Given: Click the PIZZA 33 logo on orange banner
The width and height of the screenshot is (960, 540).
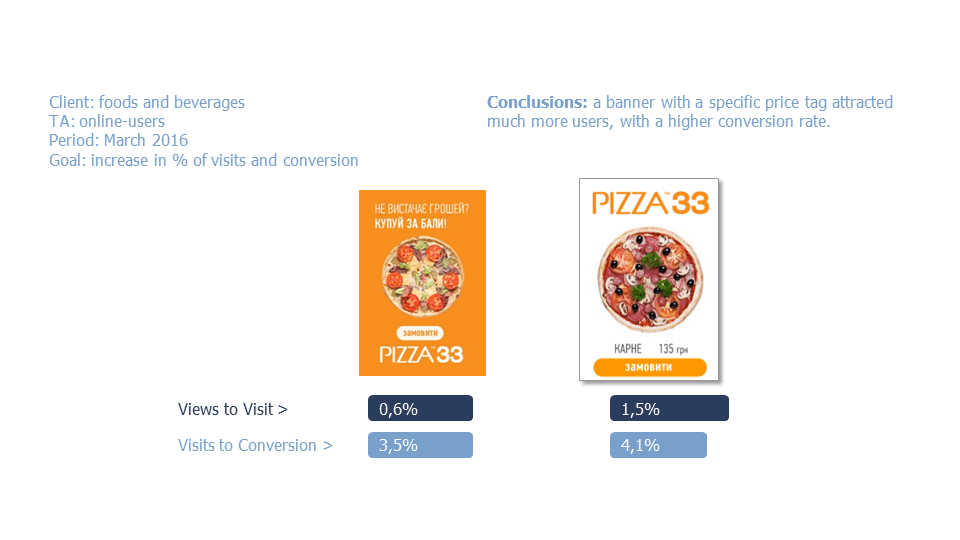Looking at the screenshot, I should pos(421,354).
